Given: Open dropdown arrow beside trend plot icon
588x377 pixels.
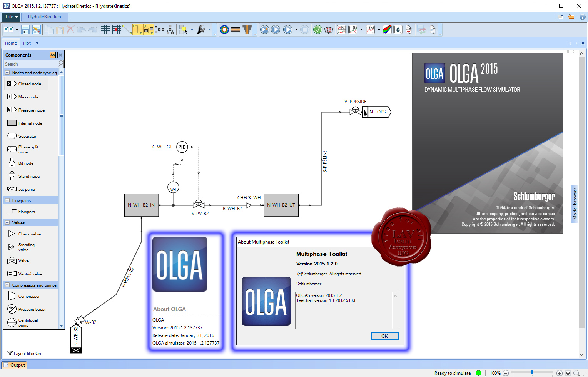Looking at the screenshot, I should [361, 30].
